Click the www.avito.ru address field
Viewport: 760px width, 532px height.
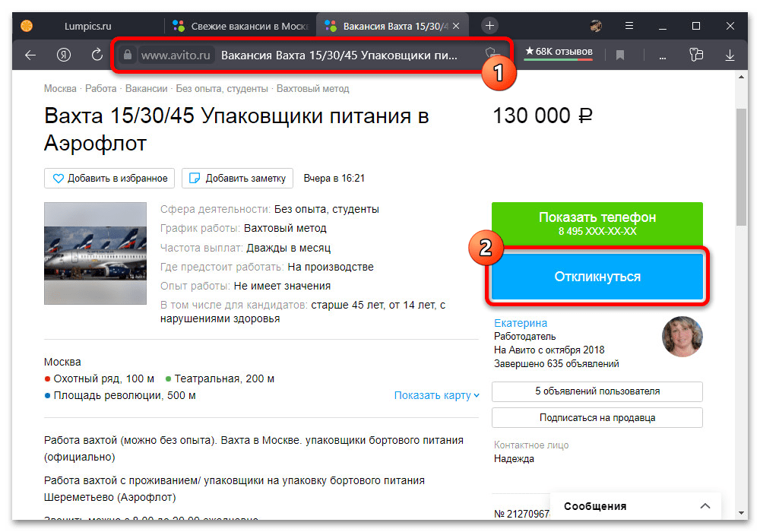(x=176, y=55)
